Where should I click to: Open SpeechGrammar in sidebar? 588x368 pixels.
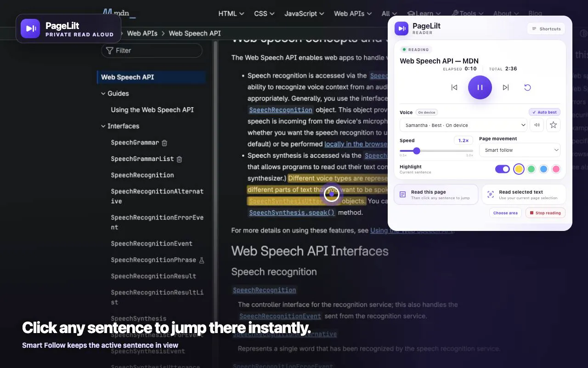[x=135, y=143]
